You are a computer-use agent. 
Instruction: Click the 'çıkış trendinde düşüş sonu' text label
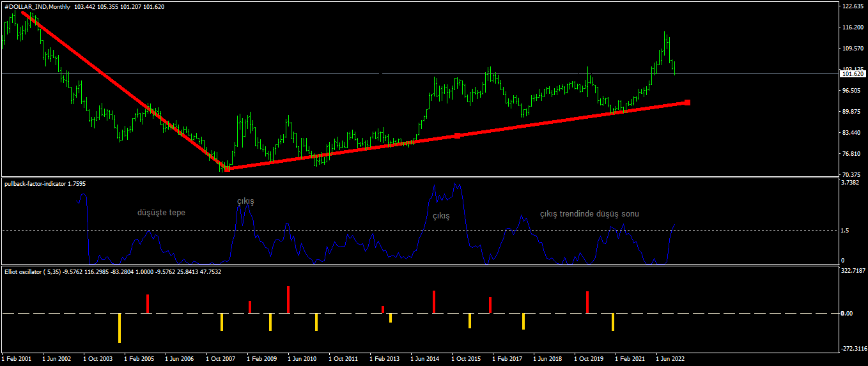click(589, 214)
